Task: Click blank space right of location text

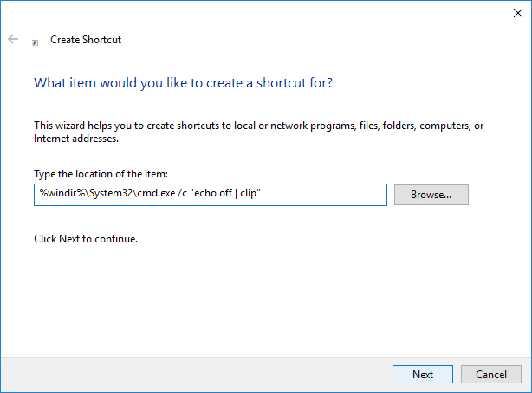Action: (x=329, y=195)
